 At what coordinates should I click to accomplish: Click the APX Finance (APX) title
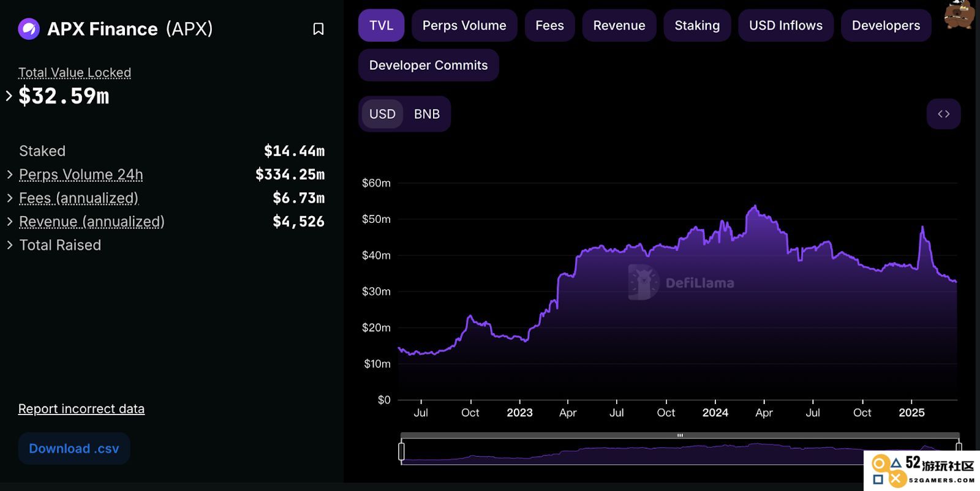[x=130, y=29]
